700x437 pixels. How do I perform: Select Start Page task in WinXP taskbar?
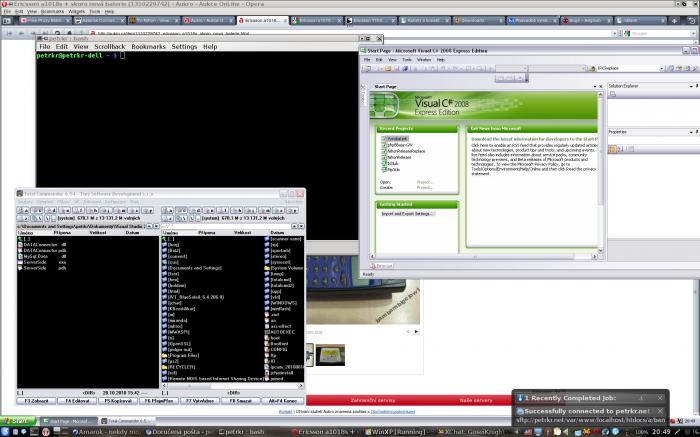point(68,421)
